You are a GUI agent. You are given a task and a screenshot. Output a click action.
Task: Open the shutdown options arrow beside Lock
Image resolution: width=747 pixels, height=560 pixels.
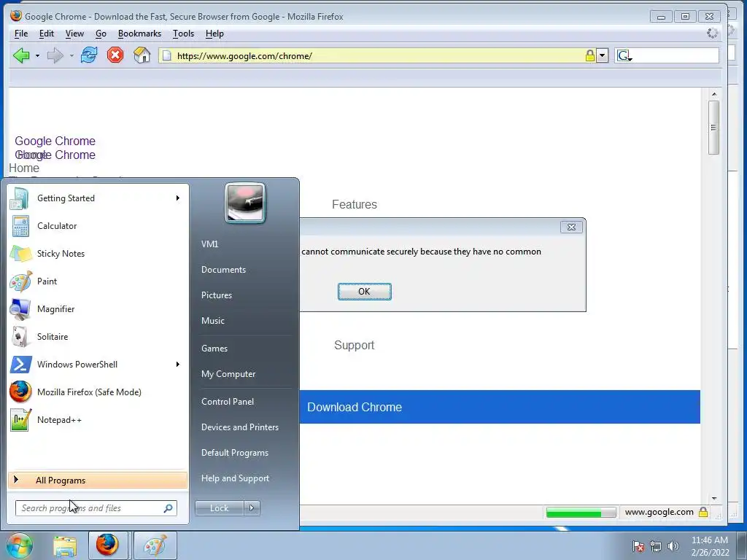(x=252, y=508)
